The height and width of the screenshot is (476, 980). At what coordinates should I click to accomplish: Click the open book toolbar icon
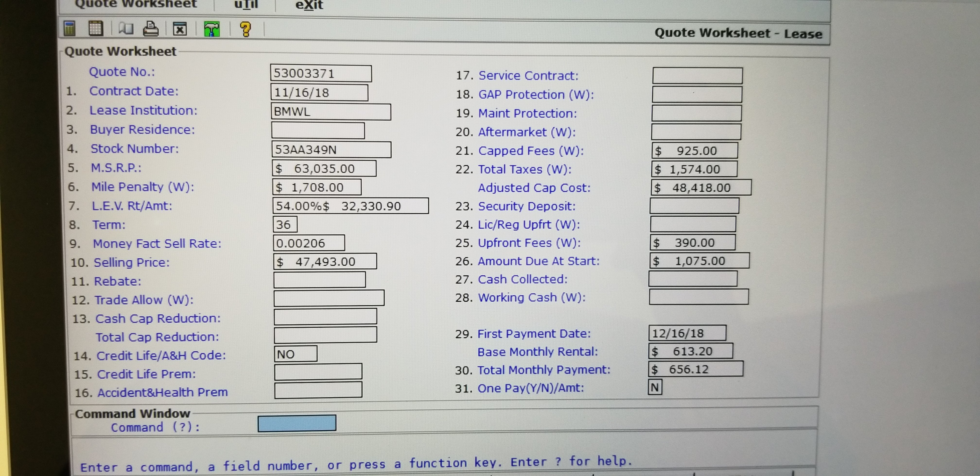126,29
